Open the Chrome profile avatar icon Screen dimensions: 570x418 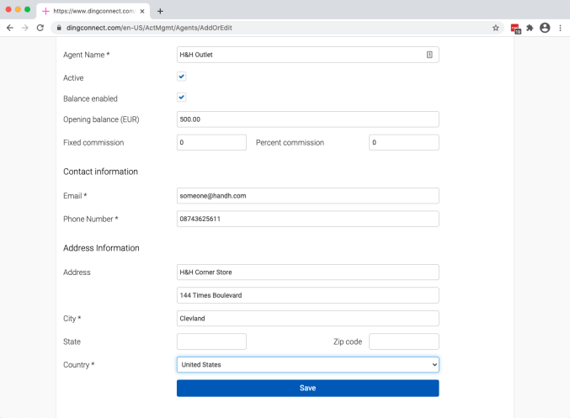[x=545, y=28]
